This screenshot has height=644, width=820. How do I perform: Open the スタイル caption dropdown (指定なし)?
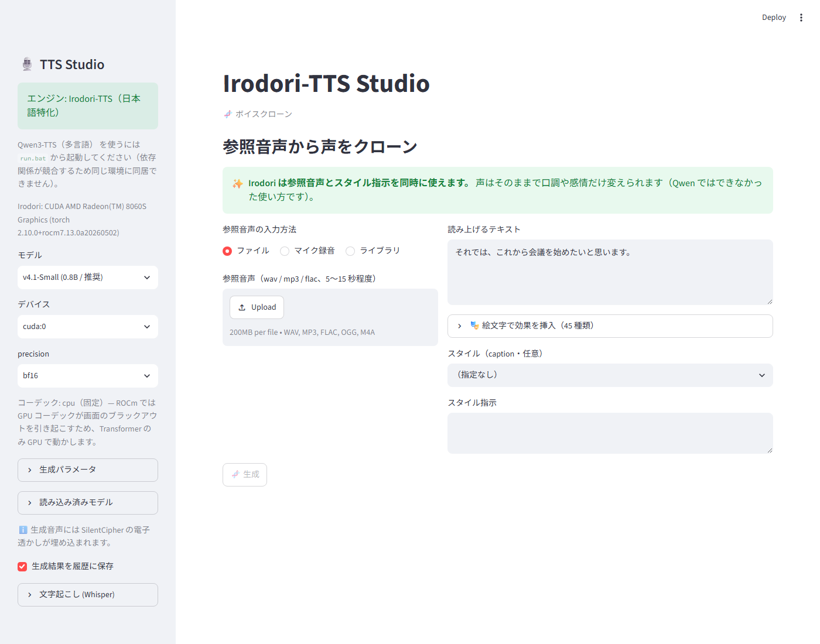(610, 375)
